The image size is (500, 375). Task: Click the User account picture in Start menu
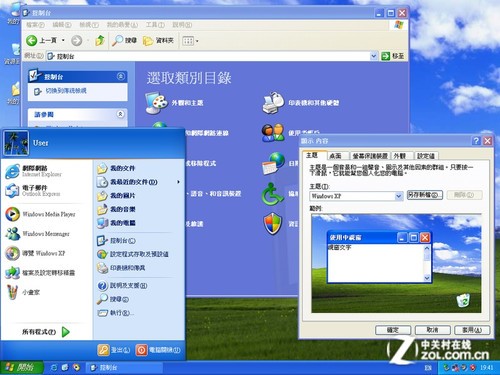point(16,143)
